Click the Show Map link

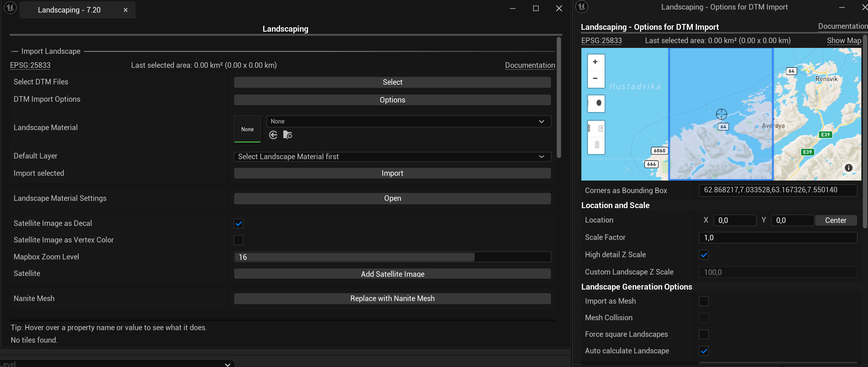tap(844, 41)
